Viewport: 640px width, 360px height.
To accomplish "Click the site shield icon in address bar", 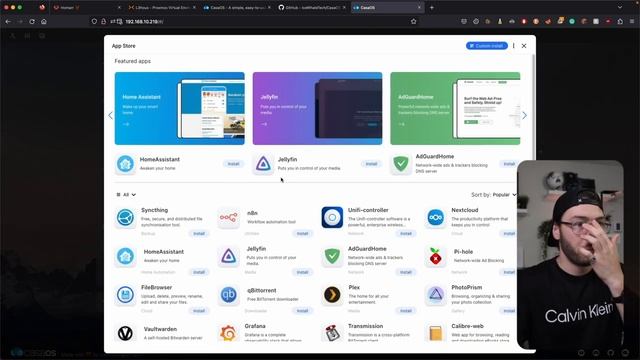I will 94,21.
